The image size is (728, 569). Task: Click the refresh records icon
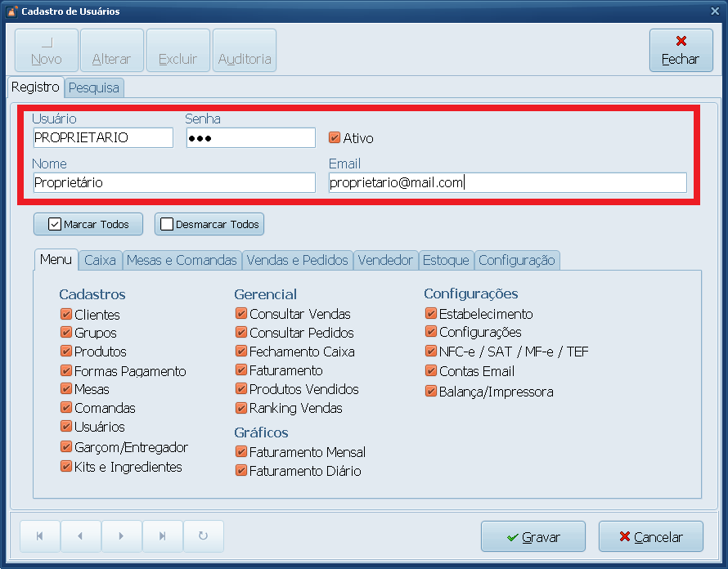point(203,536)
